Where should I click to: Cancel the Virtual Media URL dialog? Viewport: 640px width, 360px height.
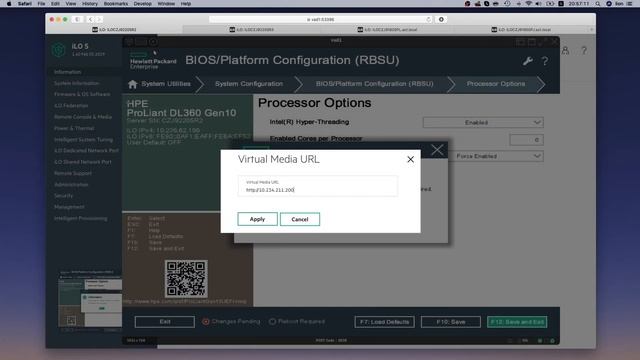coord(300,219)
